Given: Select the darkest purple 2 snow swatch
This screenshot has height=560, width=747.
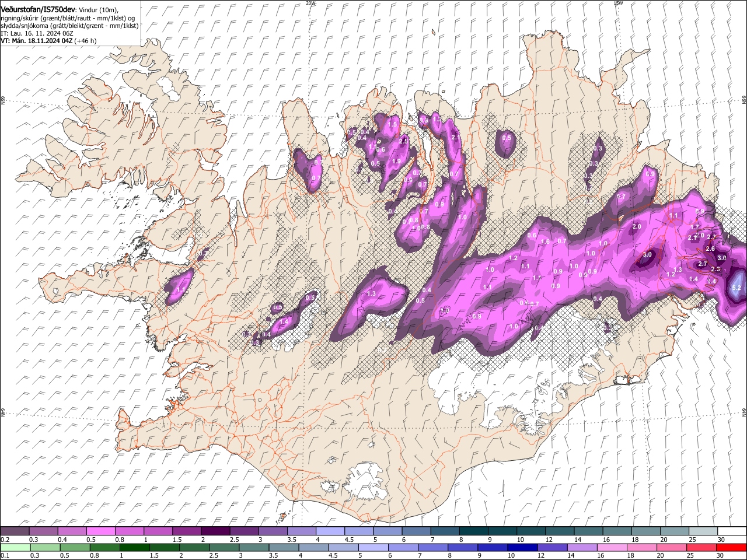Looking at the screenshot, I should (215, 531).
